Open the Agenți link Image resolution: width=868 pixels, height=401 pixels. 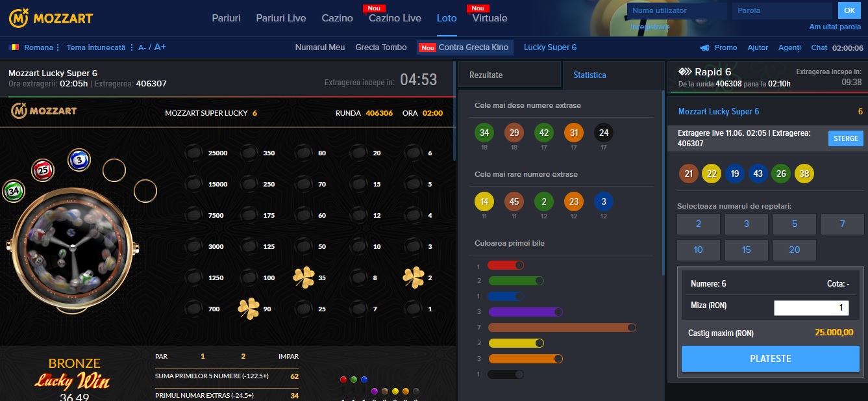pyautogui.click(x=789, y=47)
